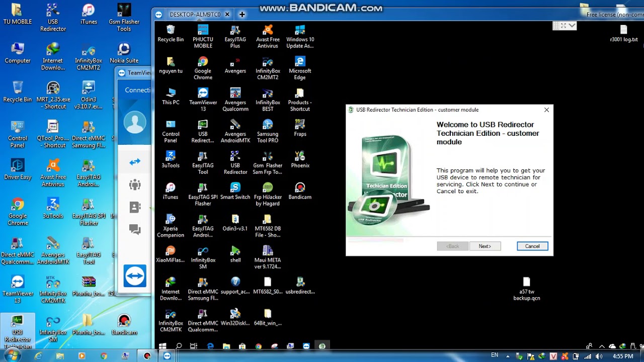Viewport: 644px width, 362px height.
Task: Close the USB Redirector Technician Edition dialog
Action: tap(546, 110)
